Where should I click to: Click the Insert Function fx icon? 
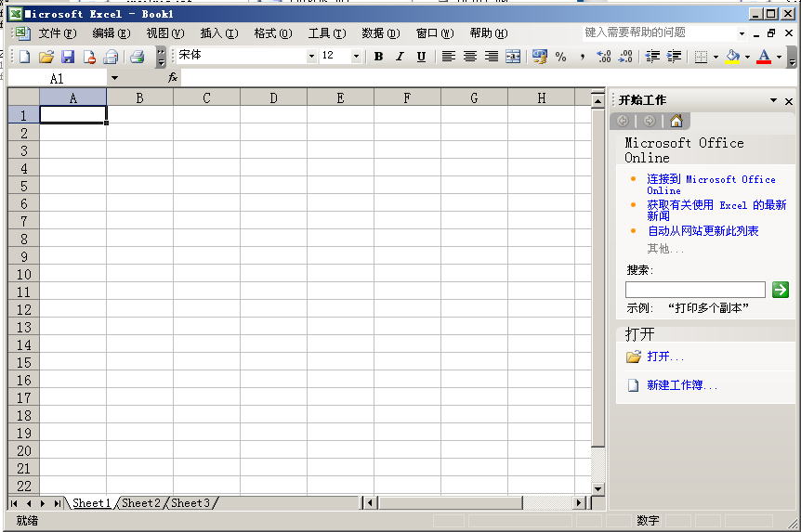173,78
